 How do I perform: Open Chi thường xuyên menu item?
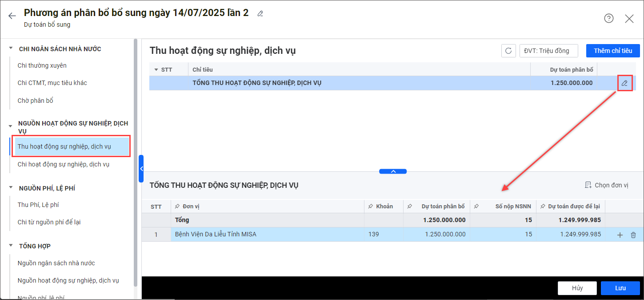(42, 65)
